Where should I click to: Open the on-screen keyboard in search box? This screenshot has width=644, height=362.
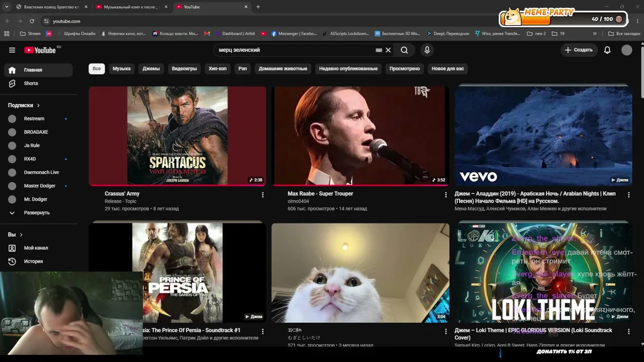tap(379, 50)
